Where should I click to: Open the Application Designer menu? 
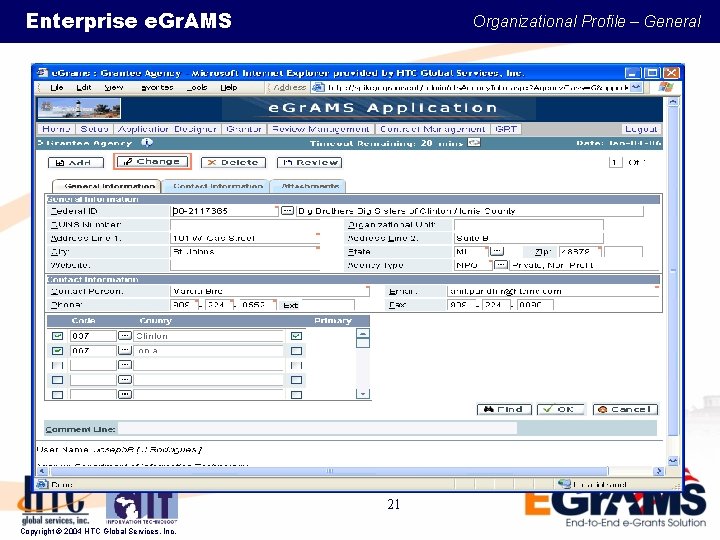point(167,129)
